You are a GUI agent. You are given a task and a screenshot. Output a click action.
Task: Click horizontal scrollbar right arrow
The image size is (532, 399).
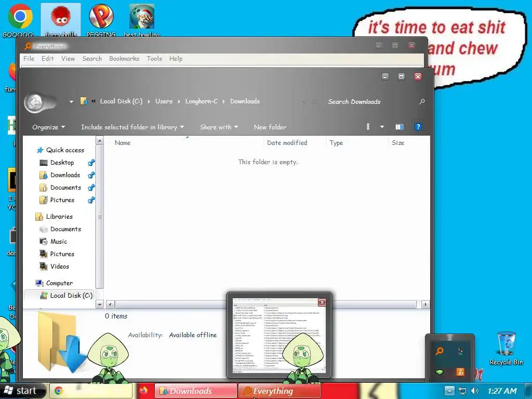(425, 304)
